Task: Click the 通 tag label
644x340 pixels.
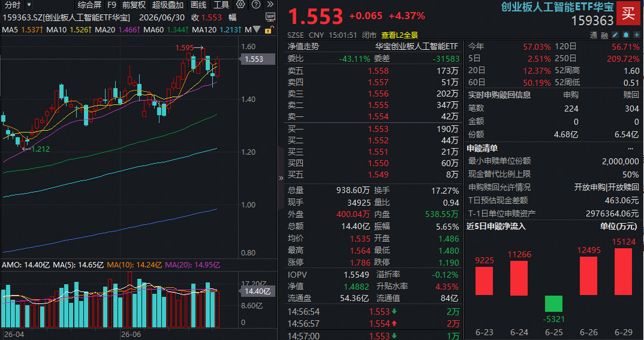Action: pos(594,36)
